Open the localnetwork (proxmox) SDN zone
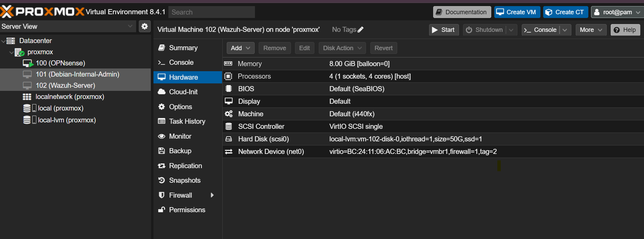The height and width of the screenshot is (239, 644). coord(70,97)
